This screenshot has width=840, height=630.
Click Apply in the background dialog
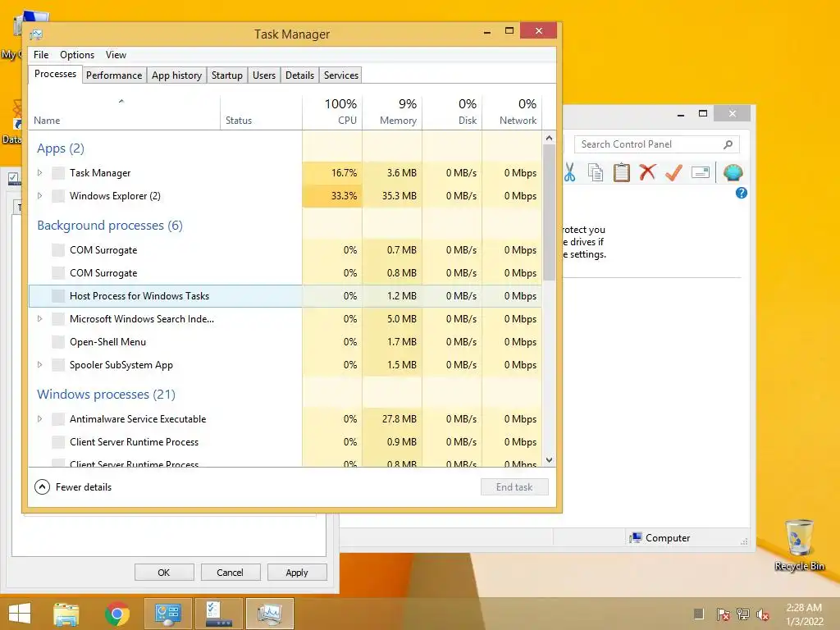[x=297, y=572]
